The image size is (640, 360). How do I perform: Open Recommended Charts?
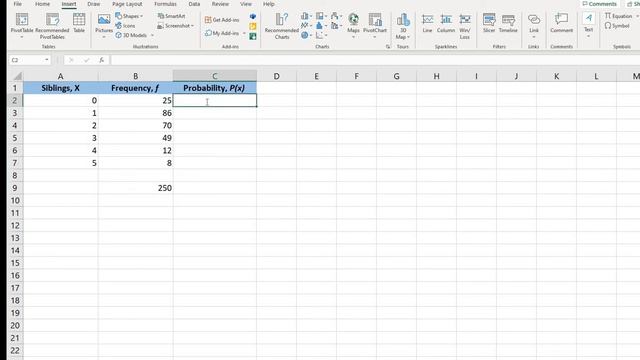[x=282, y=26]
